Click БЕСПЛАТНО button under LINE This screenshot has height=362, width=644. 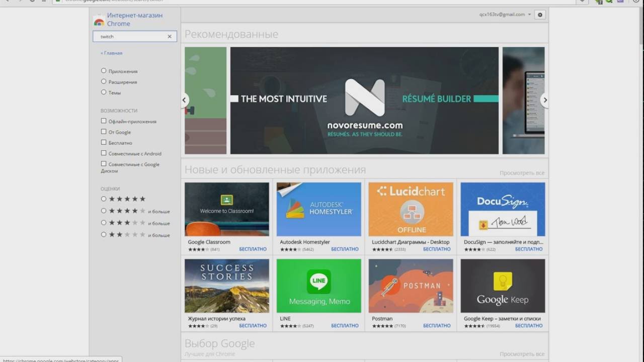pos(345,326)
